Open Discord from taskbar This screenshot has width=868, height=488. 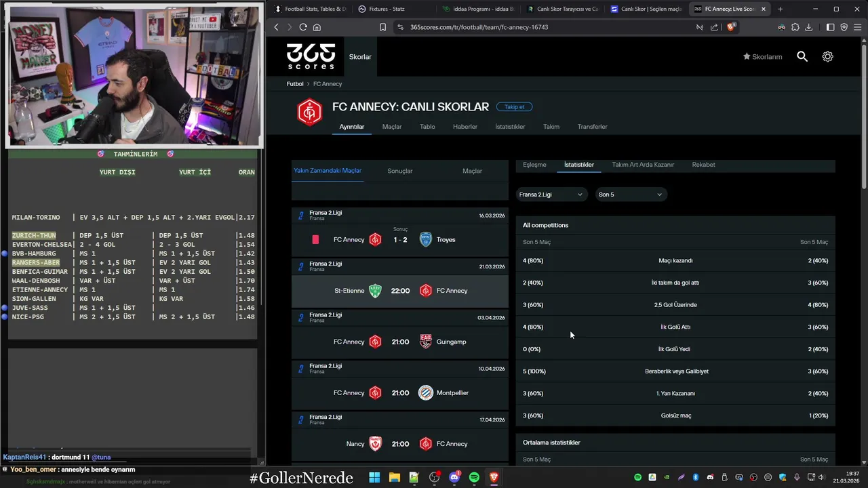[454, 477]
